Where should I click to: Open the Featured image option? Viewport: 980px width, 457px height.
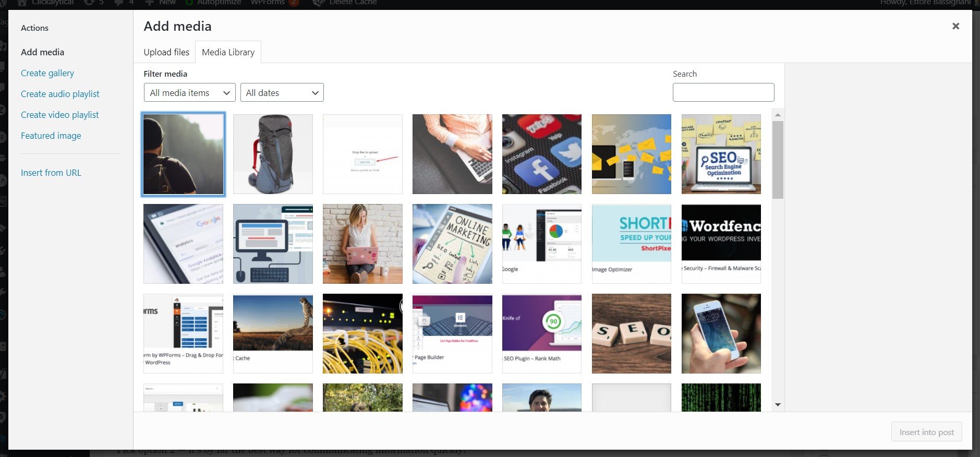pos(51,136)
